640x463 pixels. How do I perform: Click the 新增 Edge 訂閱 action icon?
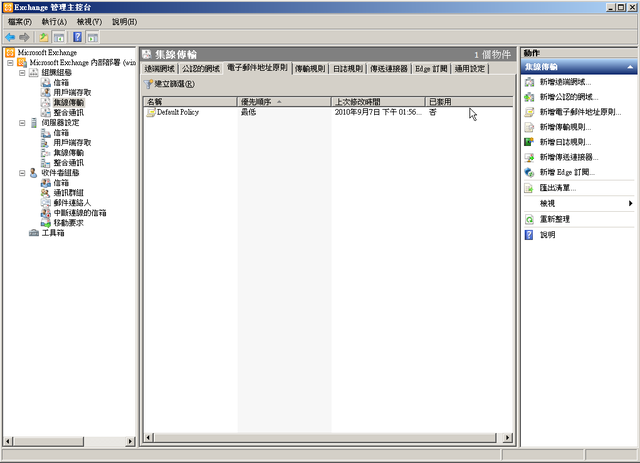point(529,172)
